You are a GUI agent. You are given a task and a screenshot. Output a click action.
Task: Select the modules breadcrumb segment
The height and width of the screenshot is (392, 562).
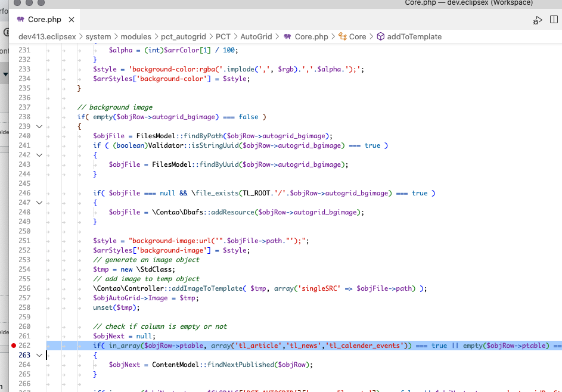(x=137, y=36)
